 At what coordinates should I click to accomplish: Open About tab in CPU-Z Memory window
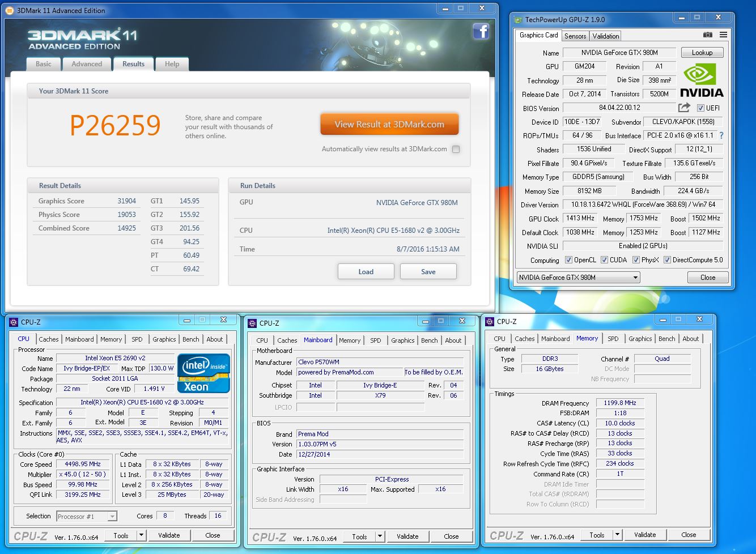691,339
